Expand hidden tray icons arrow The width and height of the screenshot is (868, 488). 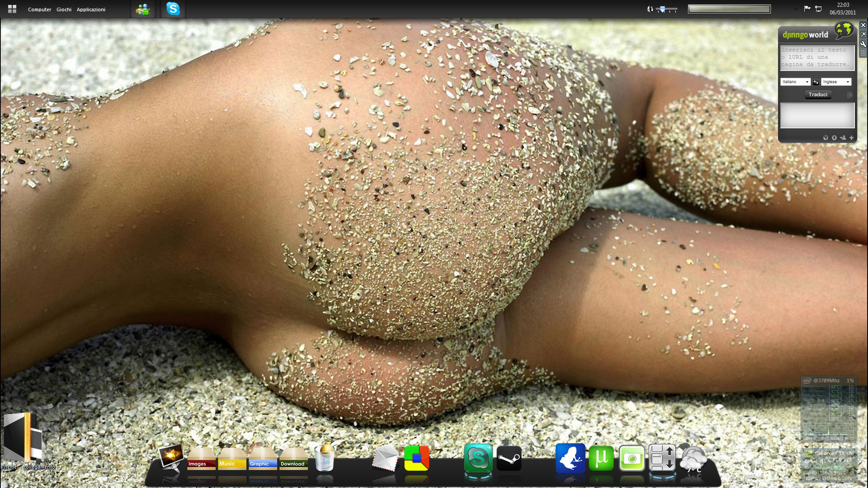pyautogui.click(x=796, y=9)
